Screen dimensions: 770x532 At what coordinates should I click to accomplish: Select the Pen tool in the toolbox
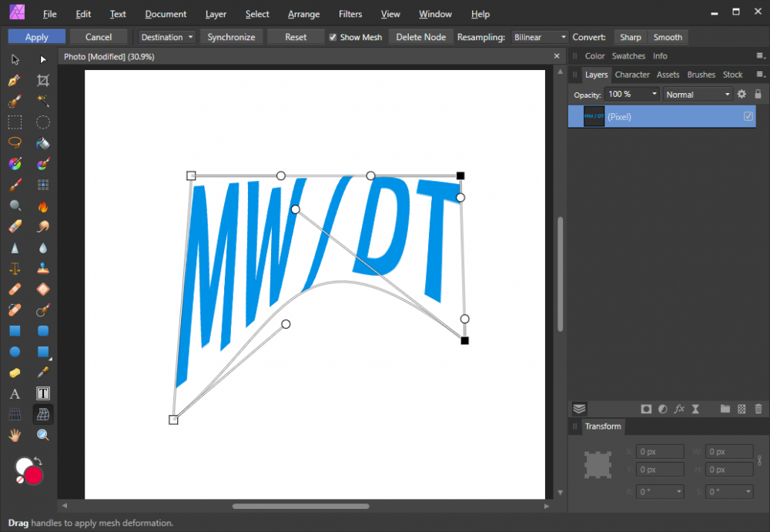coord(15,80)
